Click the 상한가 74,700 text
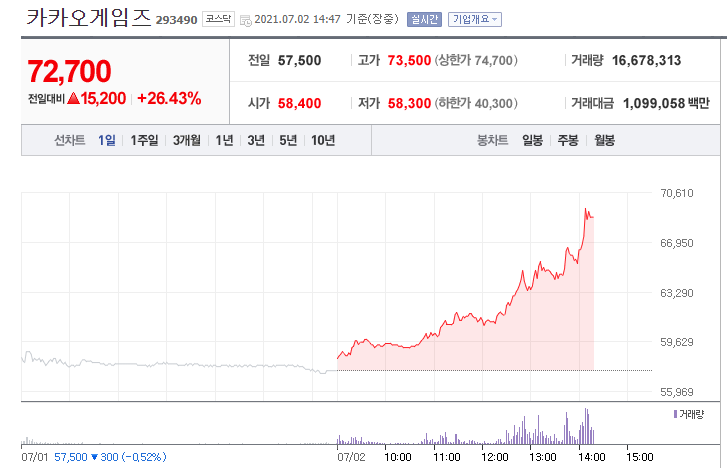The width and height of the screenshot is (727, 468). 476,60
